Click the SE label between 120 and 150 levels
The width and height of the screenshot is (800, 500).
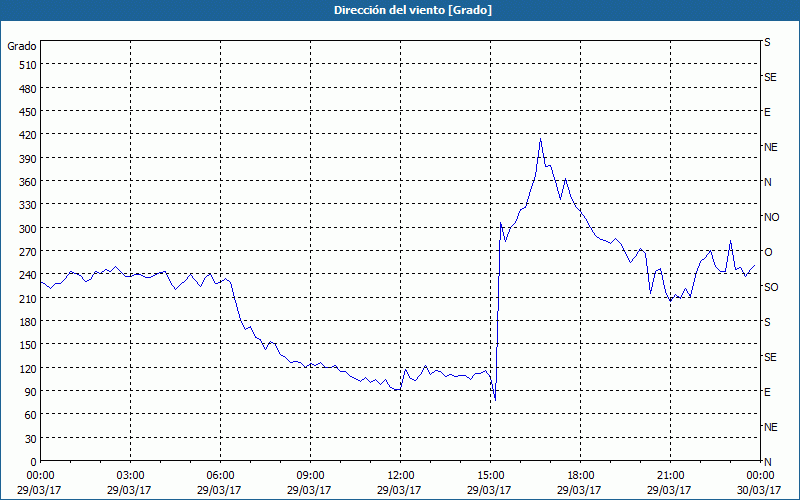pyautogui.click(x=770, y=357)
